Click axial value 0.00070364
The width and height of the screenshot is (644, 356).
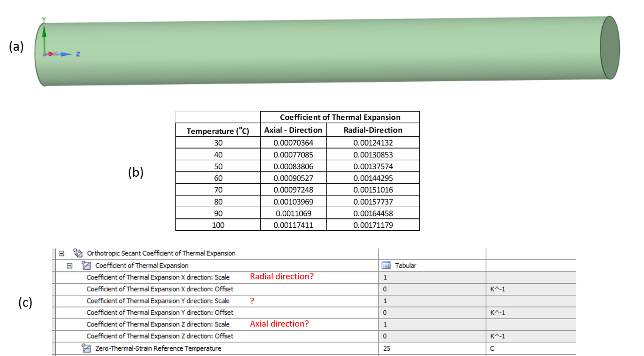pos(293,143)
